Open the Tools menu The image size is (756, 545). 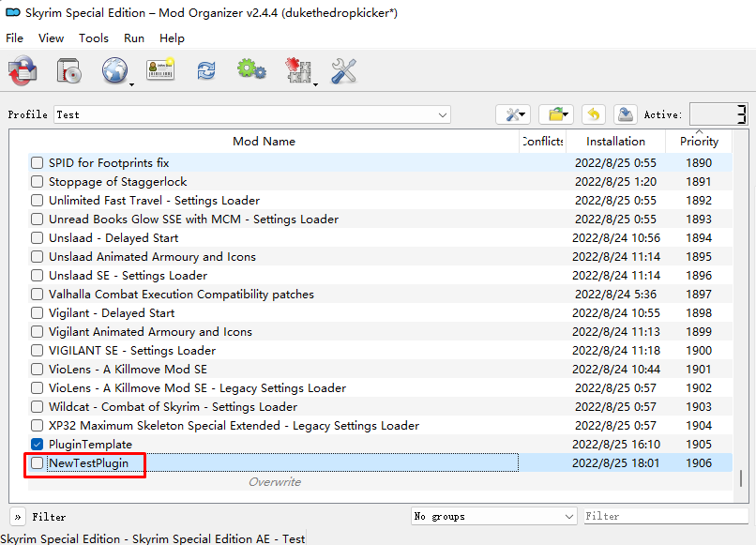coord(94,38)
